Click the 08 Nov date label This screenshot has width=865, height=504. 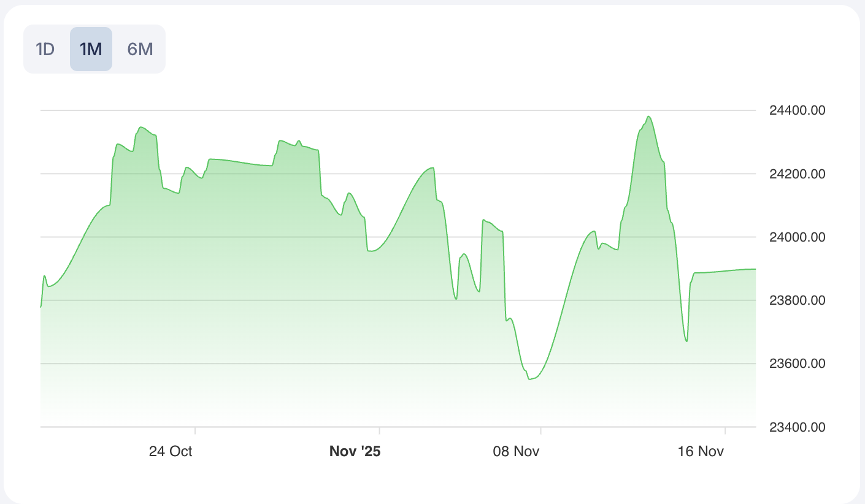[x=516, y=452]
